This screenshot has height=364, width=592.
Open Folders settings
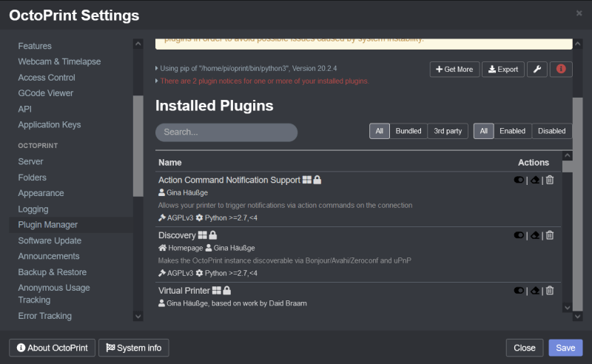[x=32, y=178]
